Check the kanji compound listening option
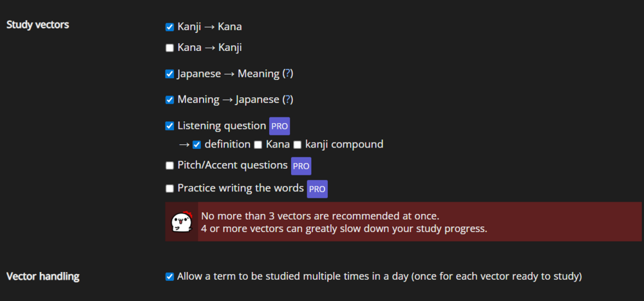644x301 pixels. 298,145
